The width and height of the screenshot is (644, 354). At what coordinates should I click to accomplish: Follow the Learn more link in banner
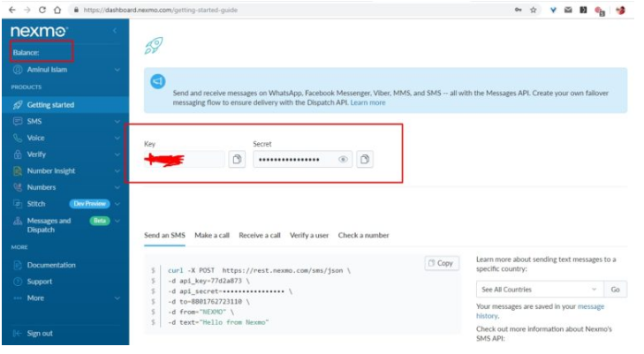(367, 102)
